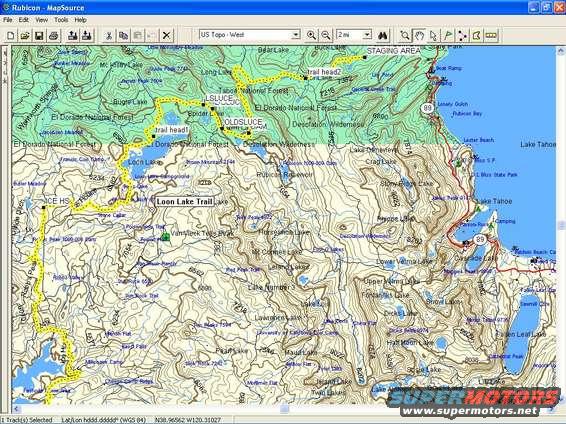Click the Receive from Device icon
This screenshot has height=424, width=566.
tap(87, 35)
